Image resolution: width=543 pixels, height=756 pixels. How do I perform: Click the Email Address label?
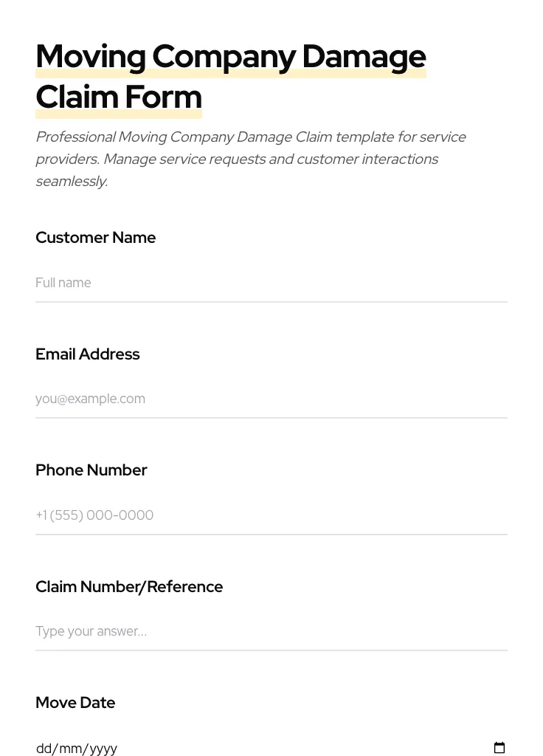(87, 354)
